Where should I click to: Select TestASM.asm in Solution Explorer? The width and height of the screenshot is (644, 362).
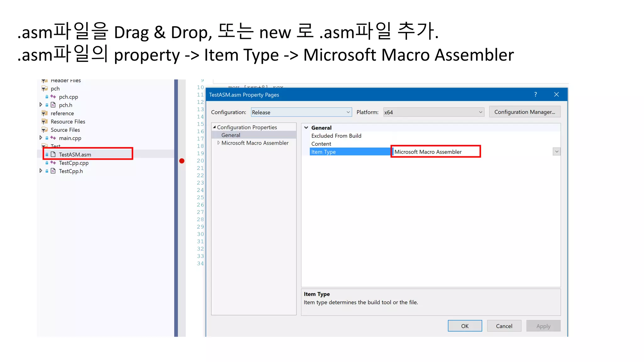click(x=75, y=155)
